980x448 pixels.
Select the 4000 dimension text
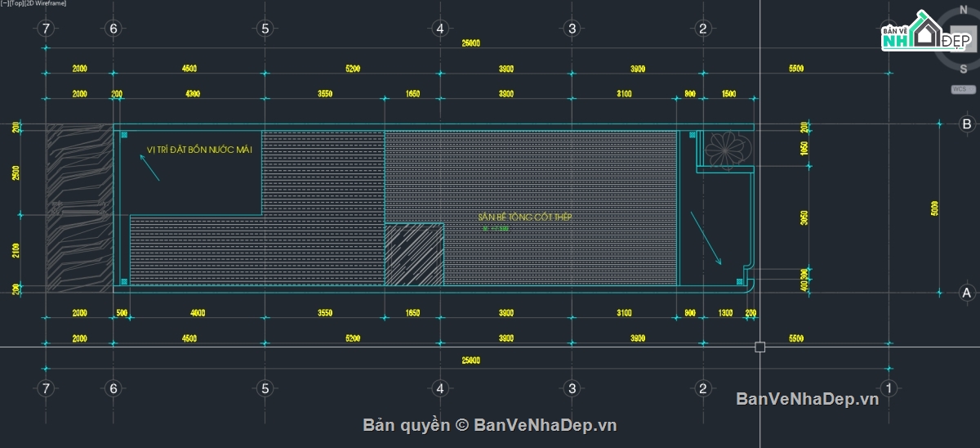197,313
